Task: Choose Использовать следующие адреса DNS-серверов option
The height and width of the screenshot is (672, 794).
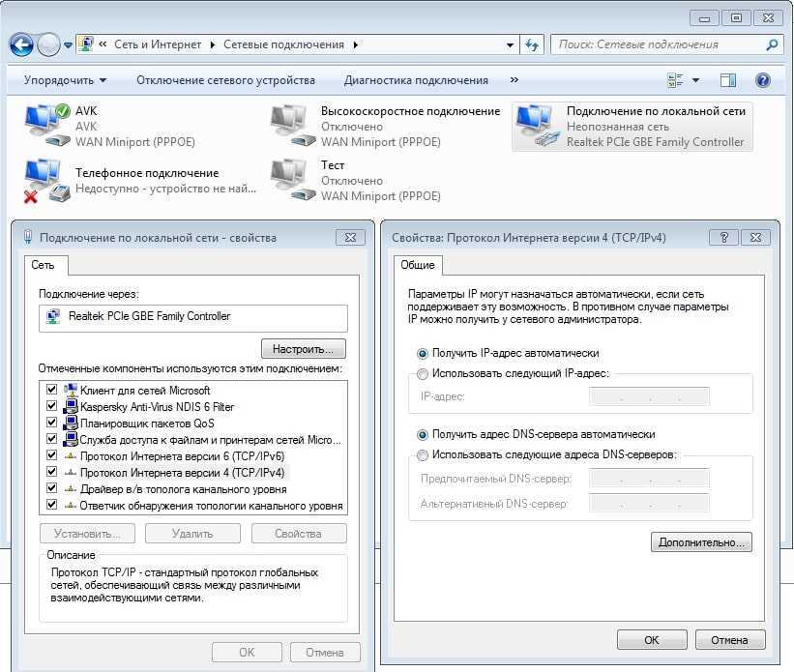Action: tap(422, 454)
